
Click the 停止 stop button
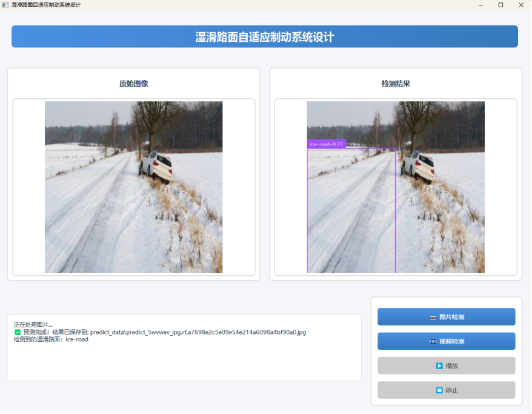(446, 390)
